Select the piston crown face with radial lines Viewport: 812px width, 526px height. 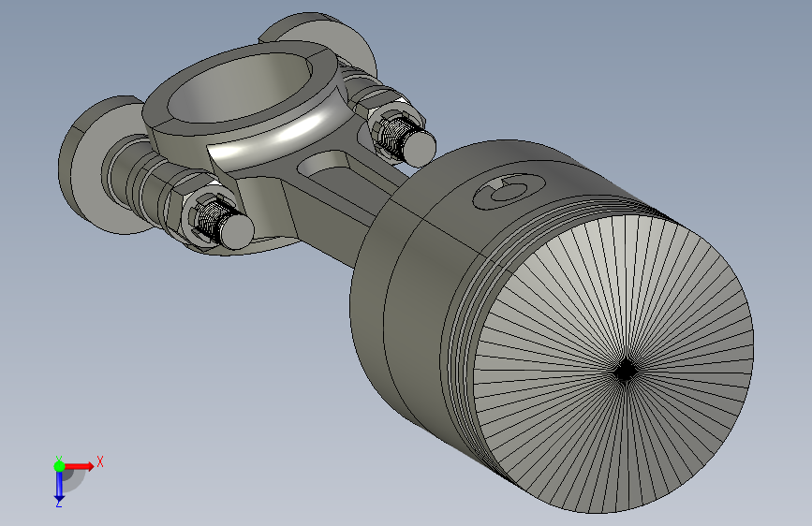point(613,364)
